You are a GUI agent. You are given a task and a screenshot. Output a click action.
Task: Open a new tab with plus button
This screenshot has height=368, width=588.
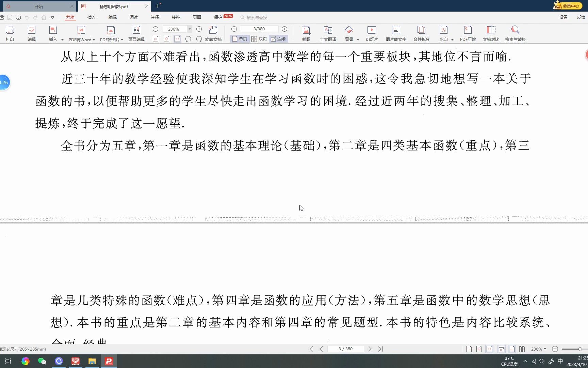158,6
